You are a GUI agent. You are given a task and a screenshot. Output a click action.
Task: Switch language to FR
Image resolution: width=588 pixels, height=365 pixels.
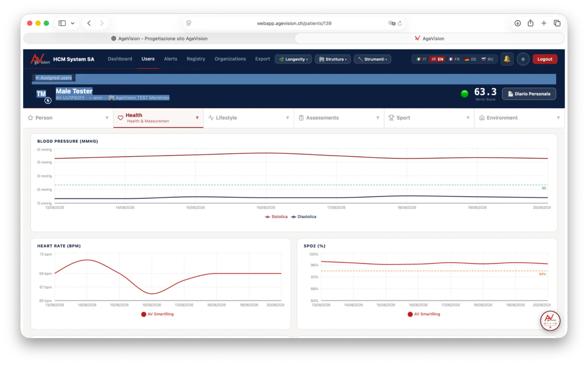click(454, 59)
